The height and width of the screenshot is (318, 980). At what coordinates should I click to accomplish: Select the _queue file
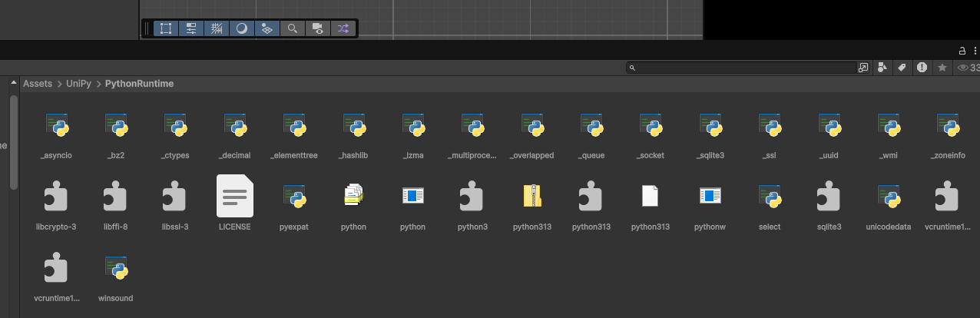(x=591, y=137)
